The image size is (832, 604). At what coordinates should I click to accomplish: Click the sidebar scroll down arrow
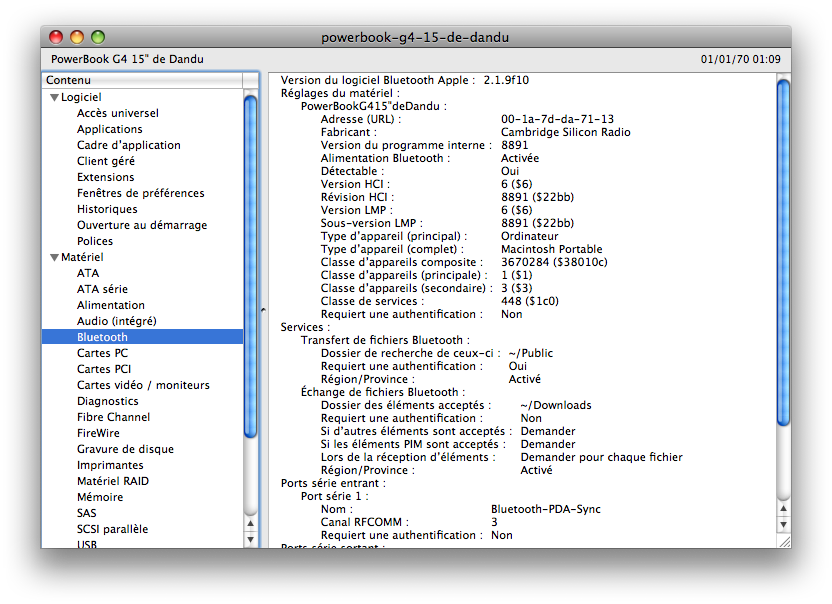pos(250,540)
